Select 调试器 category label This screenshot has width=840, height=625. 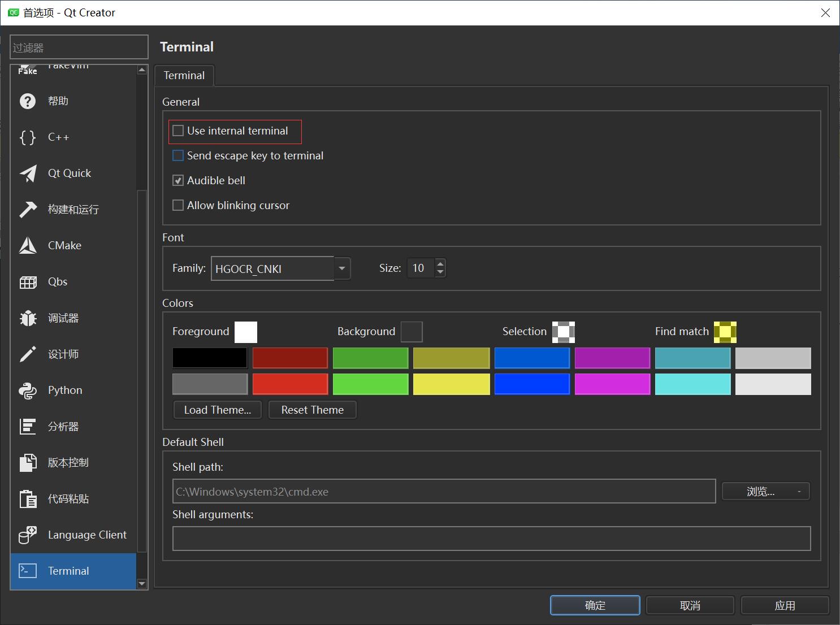(x=63, y=318)
